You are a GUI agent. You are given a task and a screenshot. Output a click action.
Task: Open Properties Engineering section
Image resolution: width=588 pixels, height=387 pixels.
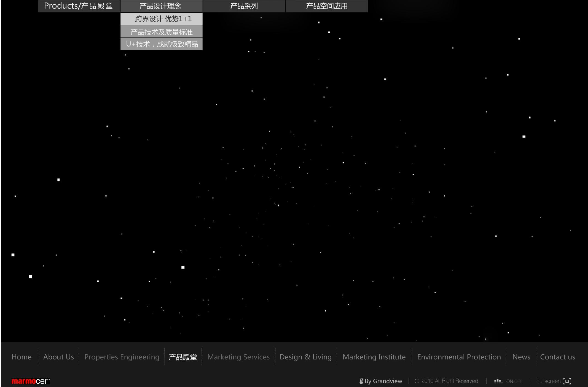(x=122, y=357)
